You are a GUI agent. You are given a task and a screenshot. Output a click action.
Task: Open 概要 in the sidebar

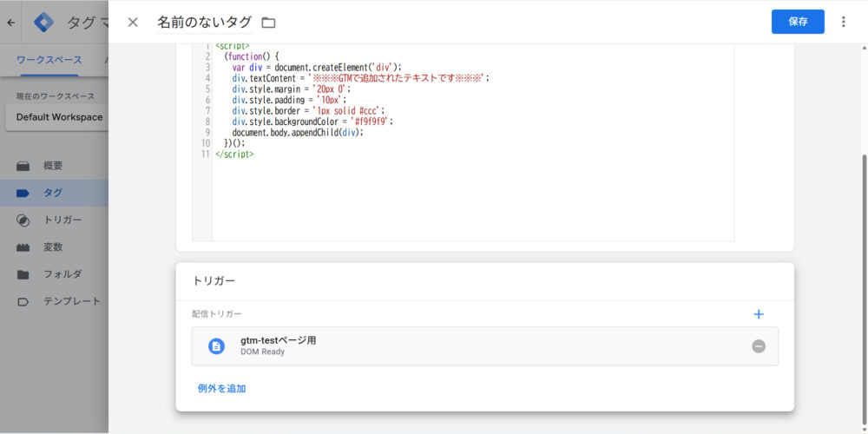click(52, 166)
